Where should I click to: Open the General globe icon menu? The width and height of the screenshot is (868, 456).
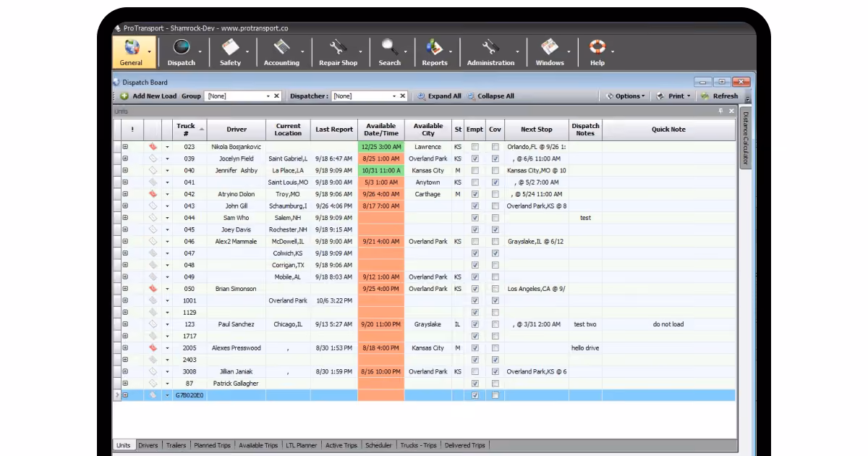click(132, 48)
